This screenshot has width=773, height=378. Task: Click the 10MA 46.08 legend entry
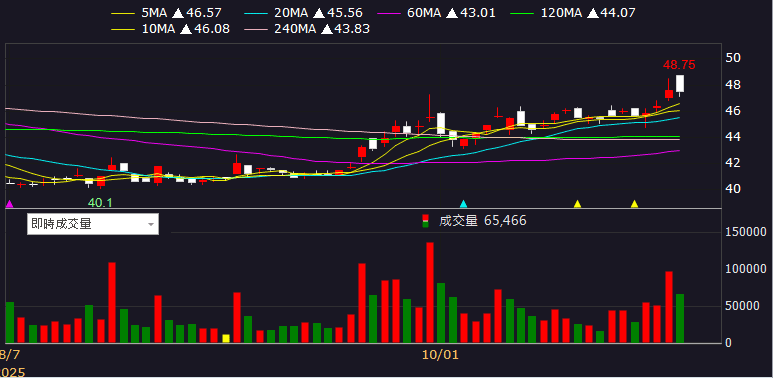(171, 29)
